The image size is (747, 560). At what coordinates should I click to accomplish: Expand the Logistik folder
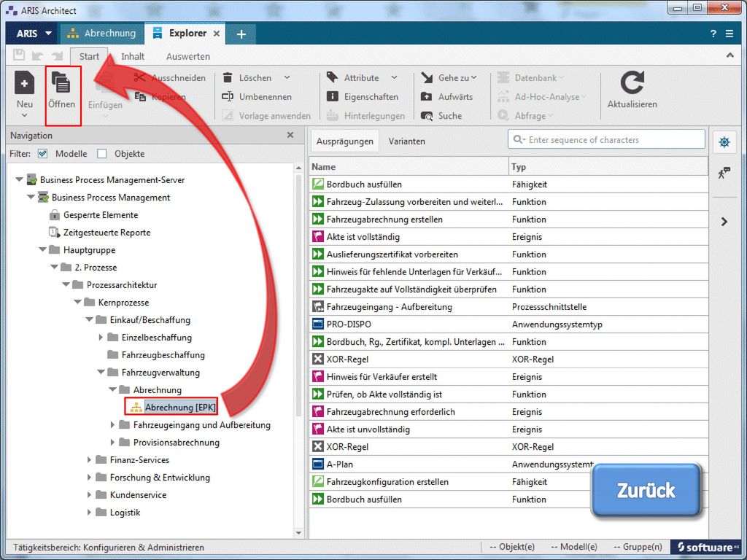tap(89, 513)
